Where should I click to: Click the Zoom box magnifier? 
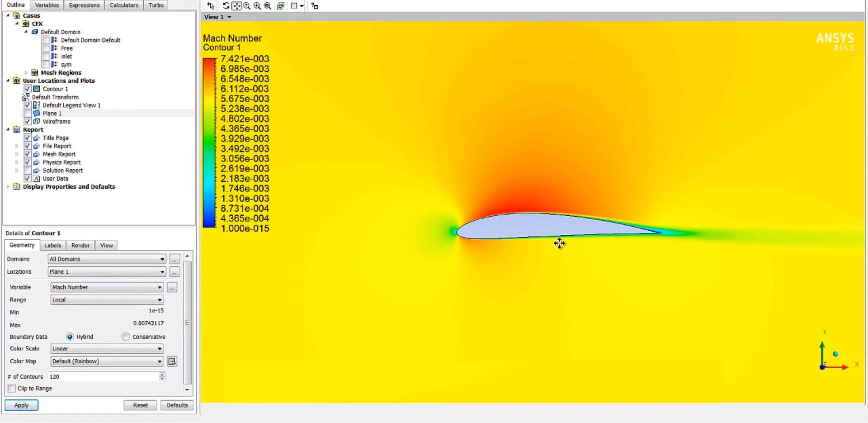pos(268,6)
